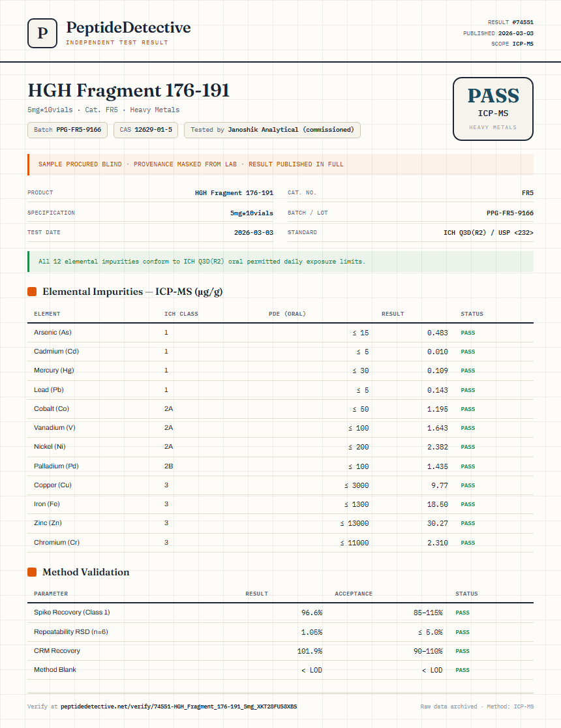This screenshot has height=728, width=561.
Task: Click the Spike Recovery result 96.6%
Action: tap(312, 613)
